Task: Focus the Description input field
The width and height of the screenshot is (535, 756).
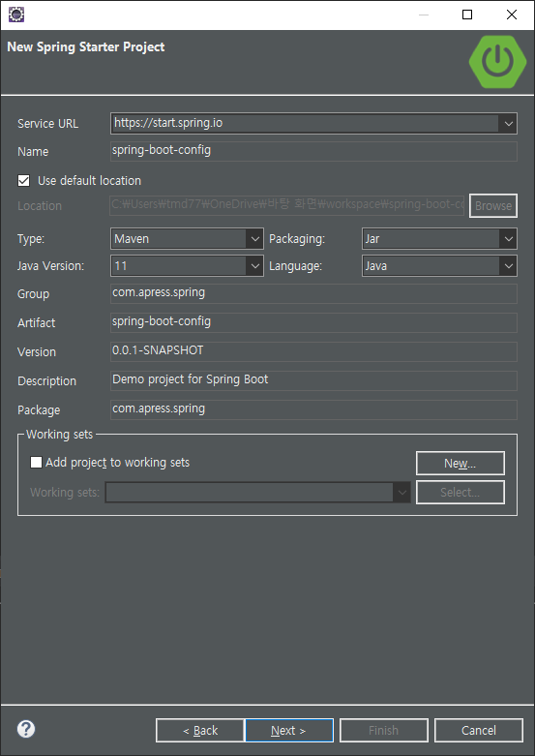Action: click(313, 380)
